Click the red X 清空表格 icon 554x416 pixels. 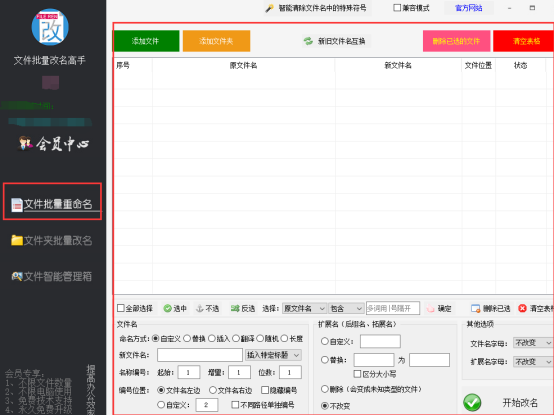[x=522, y=309]
